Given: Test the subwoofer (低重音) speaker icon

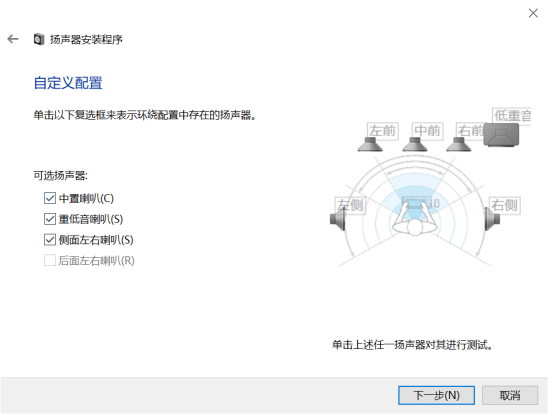Looking at the screenshot, I should tap(502, 135).
